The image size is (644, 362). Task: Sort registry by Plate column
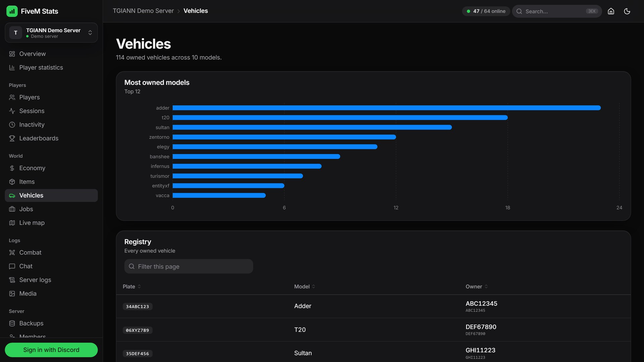tap(132, 287)
